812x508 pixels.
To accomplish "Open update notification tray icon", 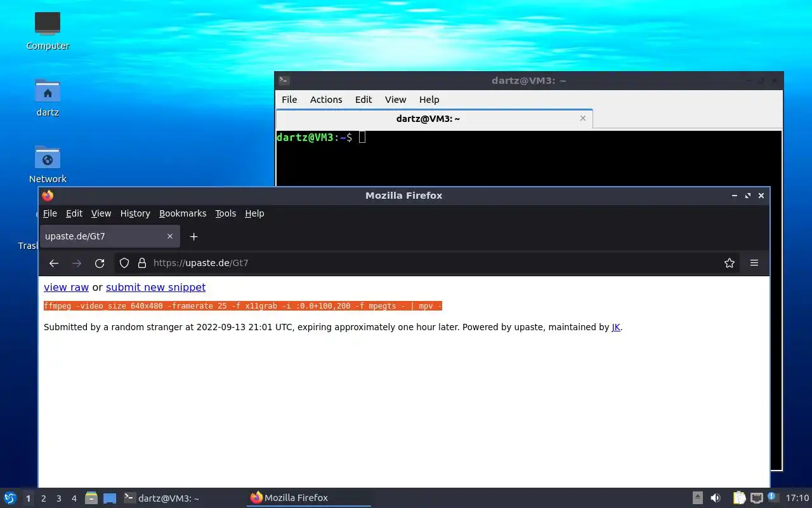I will click(x=773, y=497).
